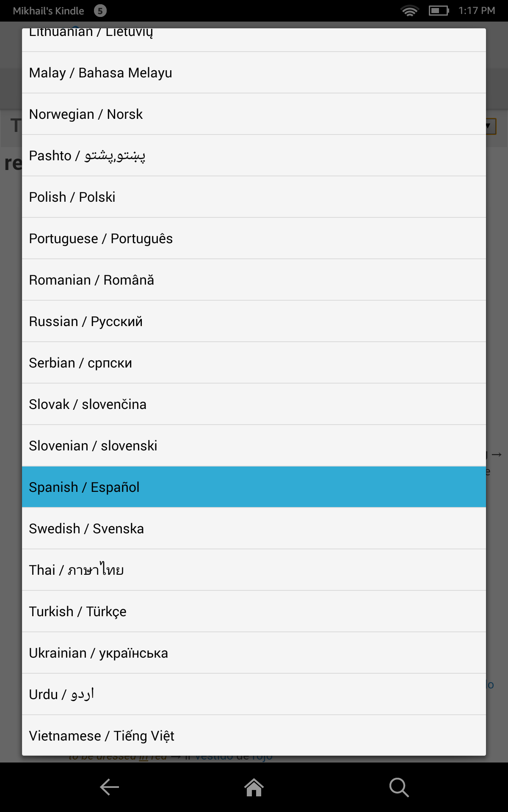508x812 pixels.
Task: Tap the Mikhail's Kindle label
Action: point(48,11)
